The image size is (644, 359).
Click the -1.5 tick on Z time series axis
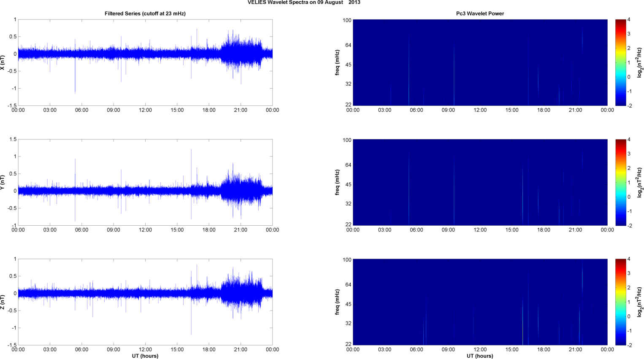coord(12,346)
